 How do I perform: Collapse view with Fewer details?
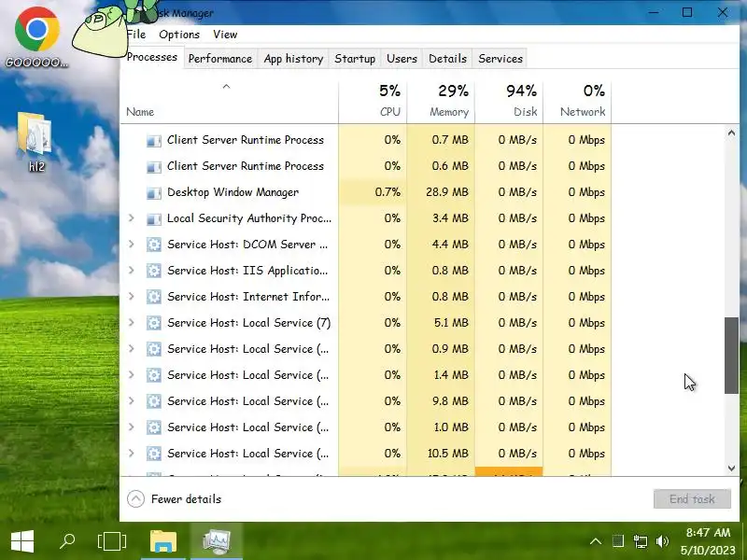175,499
